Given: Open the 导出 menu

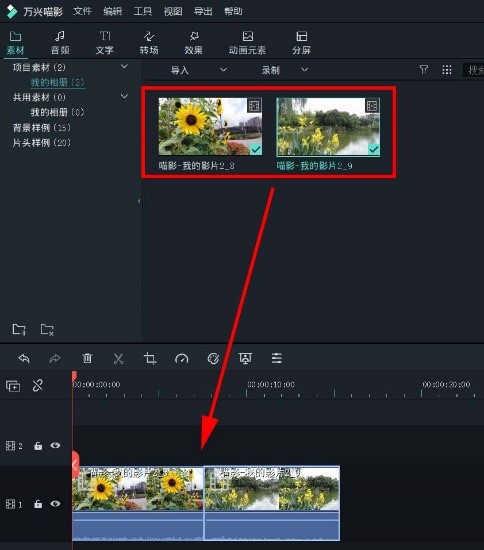Looking at the screenshot, I should click(x=203, y=11).
